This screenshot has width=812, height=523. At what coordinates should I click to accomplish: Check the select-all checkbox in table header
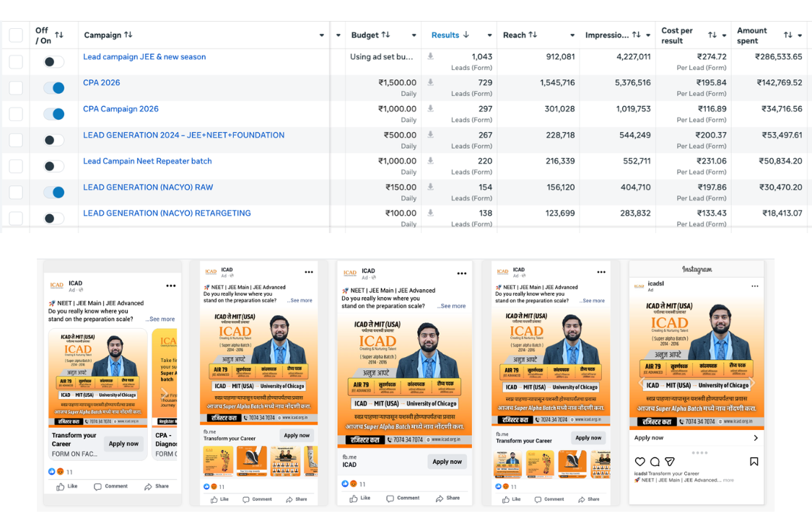coord(16,35)
